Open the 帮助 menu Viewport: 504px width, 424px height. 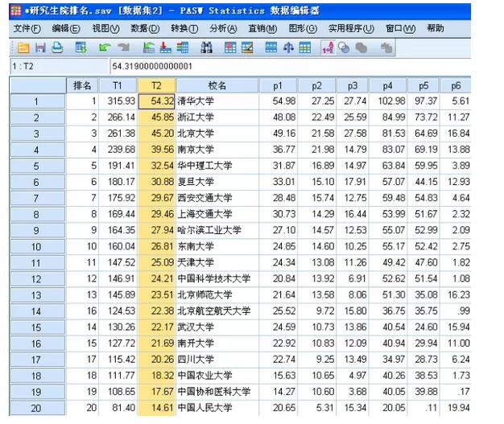click(436, 28)
